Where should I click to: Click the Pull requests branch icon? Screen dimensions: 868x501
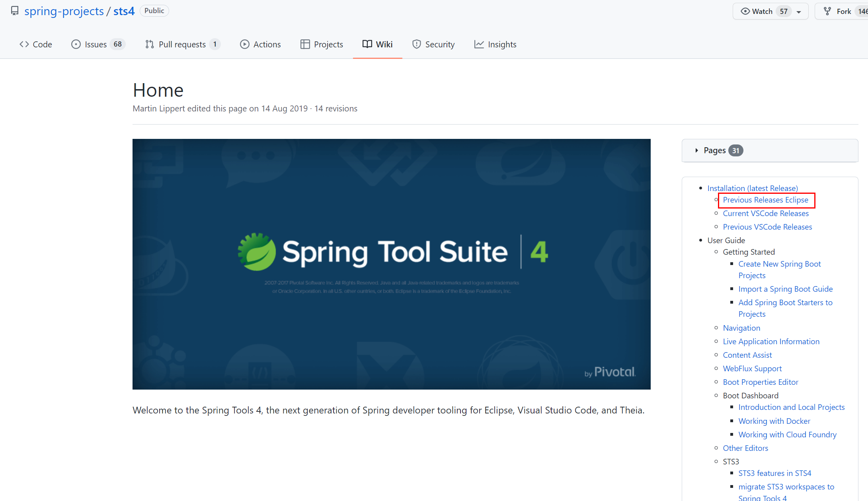(150, 44)
